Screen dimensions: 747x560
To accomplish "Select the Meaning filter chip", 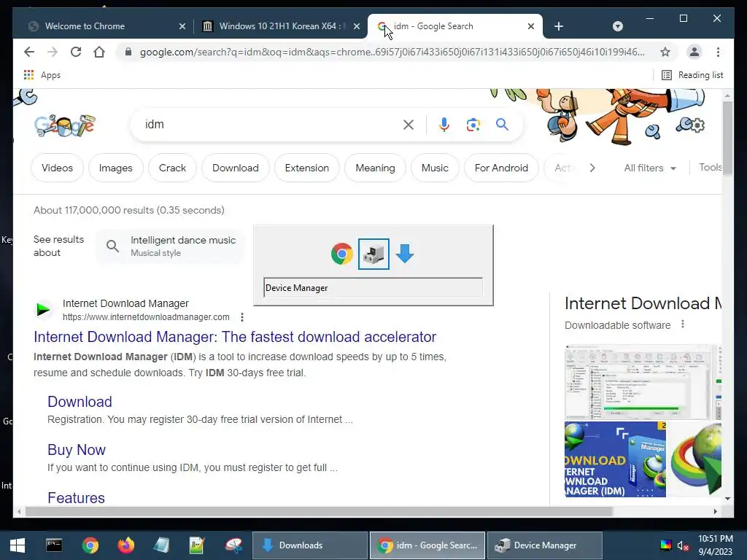I will pyautogui.click(x=376, y=168).
